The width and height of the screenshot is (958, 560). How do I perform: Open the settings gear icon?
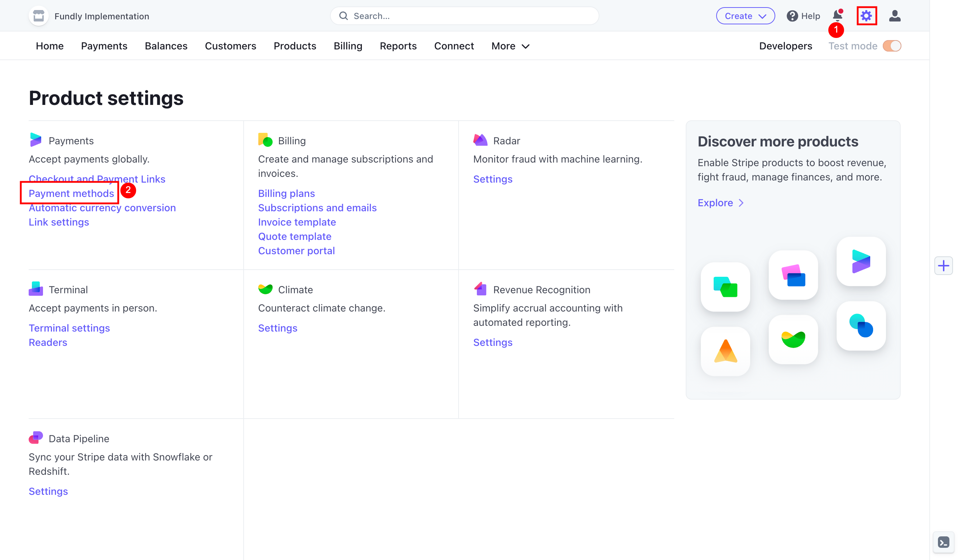point(866,16)
